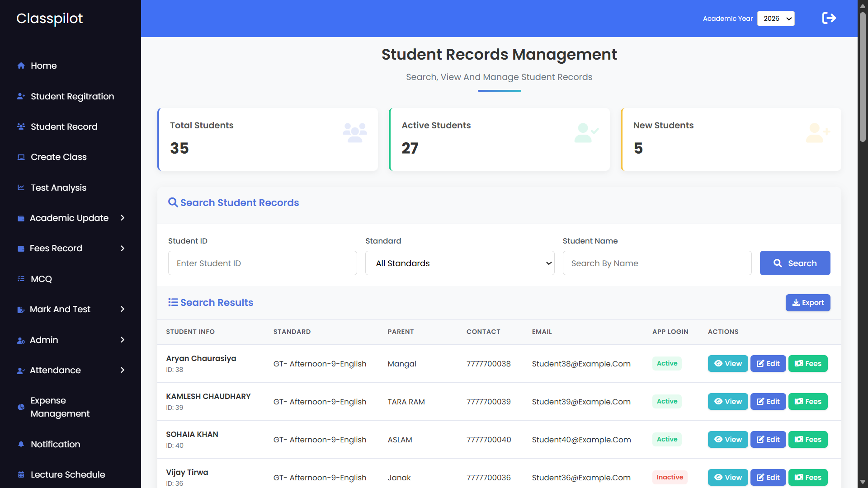Click the blue Search button
The height and width of the screenshot is (488, 868).
point(795,263)
